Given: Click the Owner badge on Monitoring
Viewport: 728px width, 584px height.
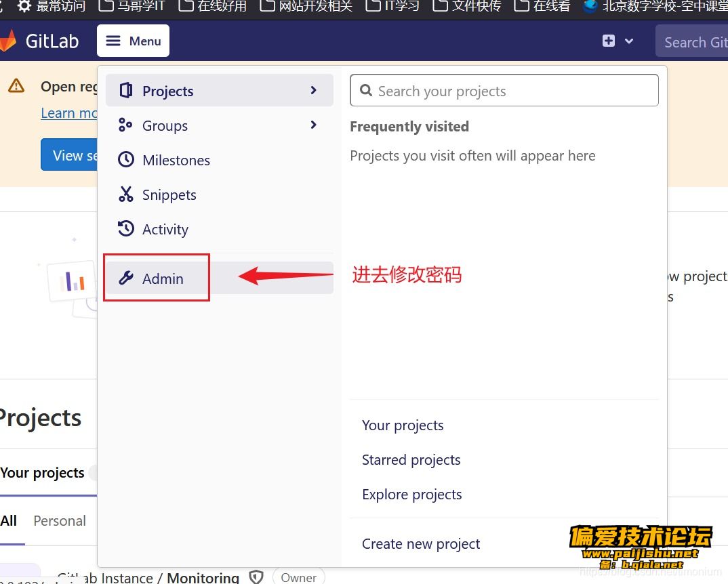Looking at the screenshot, I should point(298,577).
